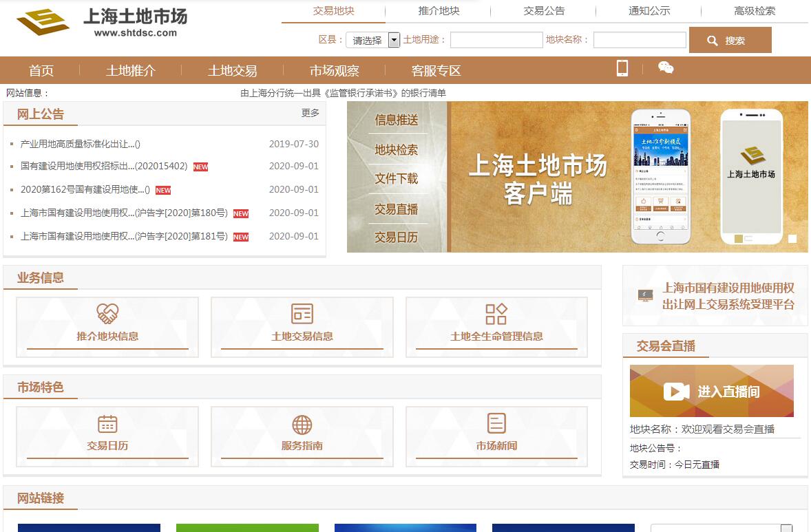Click the 服务指南 globe icon
Screen dimensions: 811x532
tap(302, 424)
